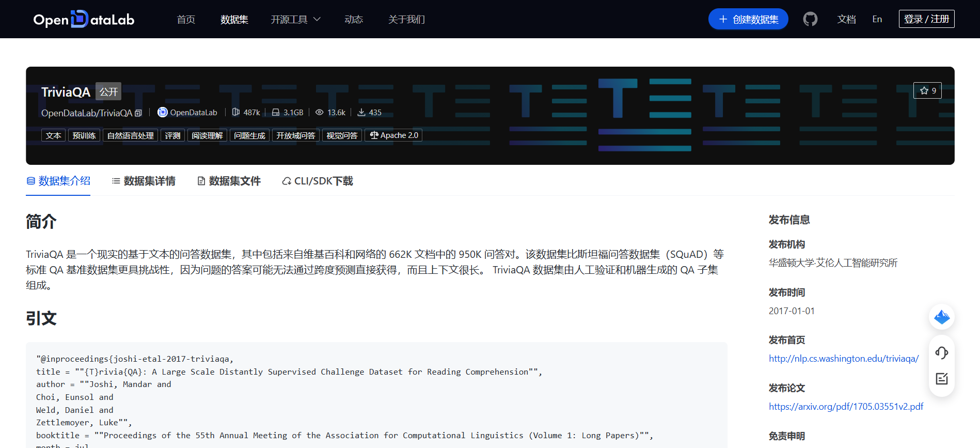Click the 问题生成 tag
The width and height of the screenshot is (980, 448).
click(249, 135)
